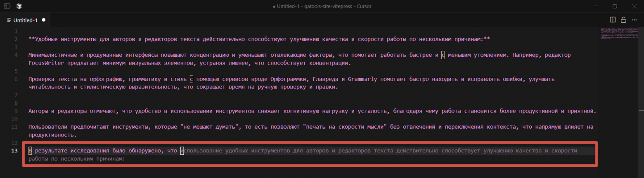
Task: Click line number 9 in gutter
Action: (16, 111)
